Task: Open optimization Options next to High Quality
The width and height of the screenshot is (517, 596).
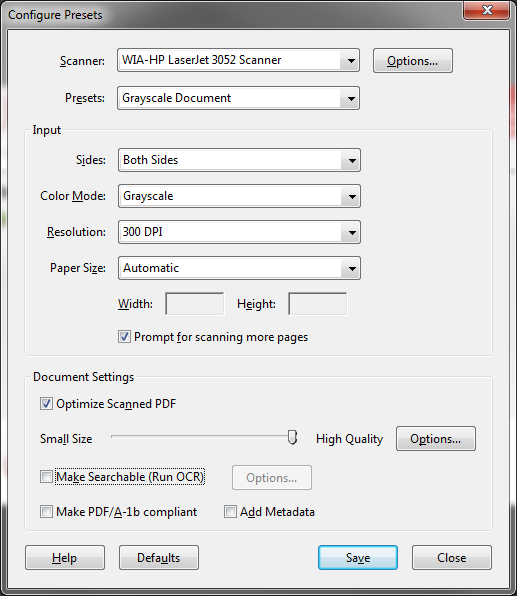Action: (x=436, y=439)
